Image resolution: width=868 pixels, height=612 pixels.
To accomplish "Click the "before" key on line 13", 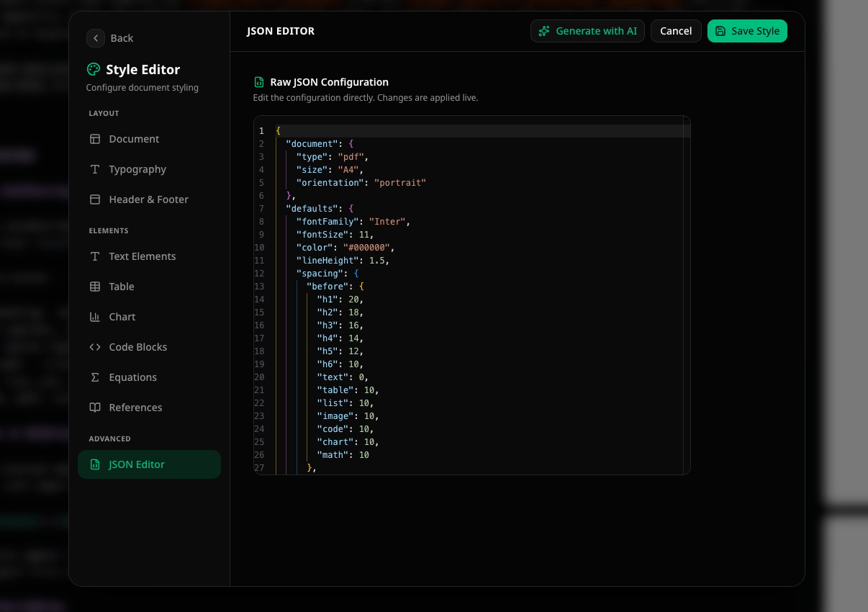I will tap(327, 287).
